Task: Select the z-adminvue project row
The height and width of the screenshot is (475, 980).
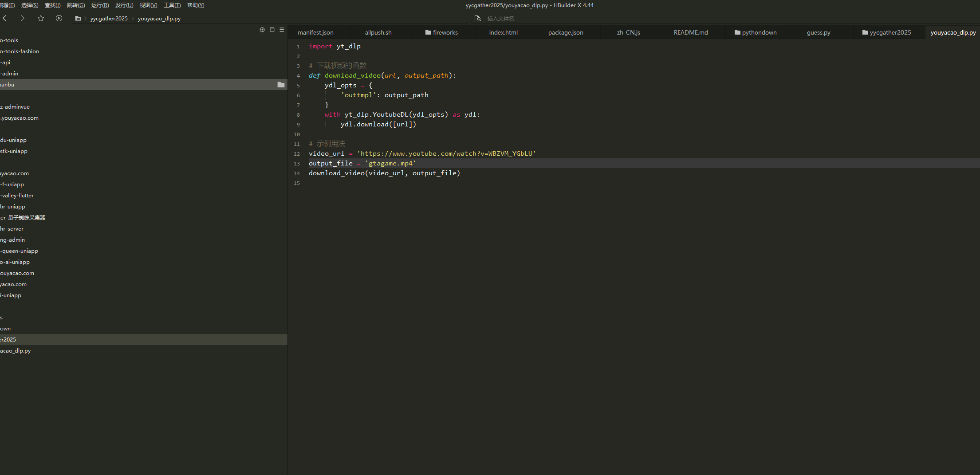Action: 144,107
